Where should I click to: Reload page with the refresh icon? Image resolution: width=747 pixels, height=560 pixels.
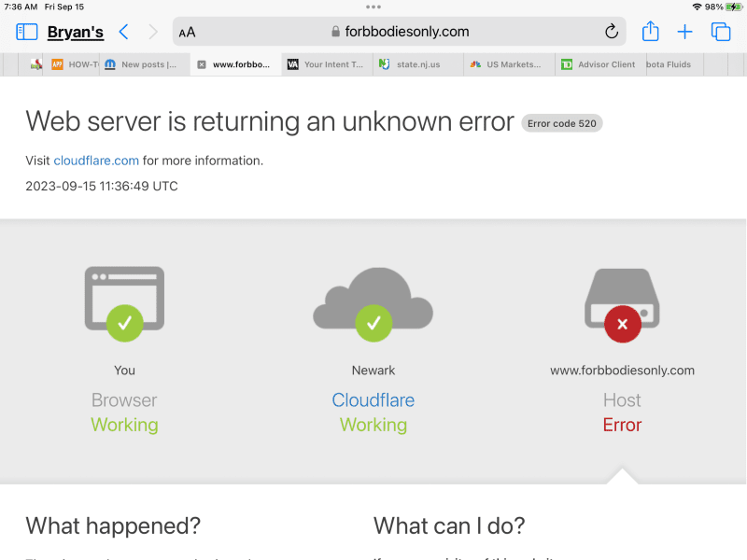pos(612,32)
